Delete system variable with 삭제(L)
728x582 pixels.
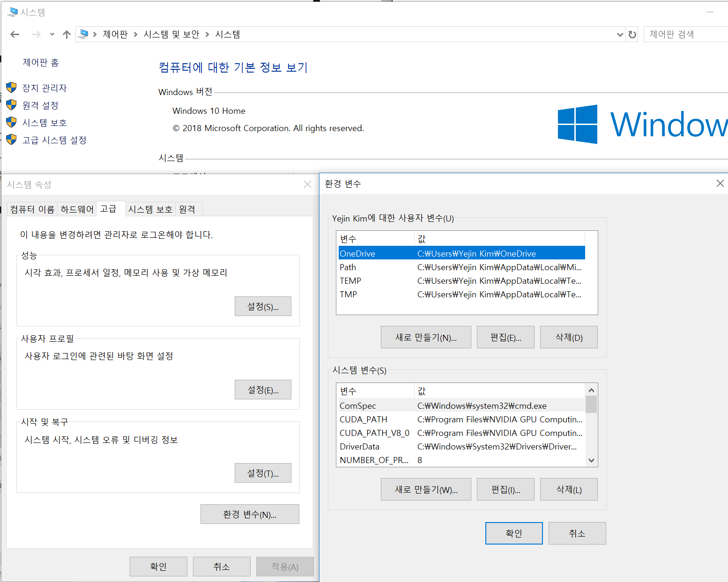(569, 489)
